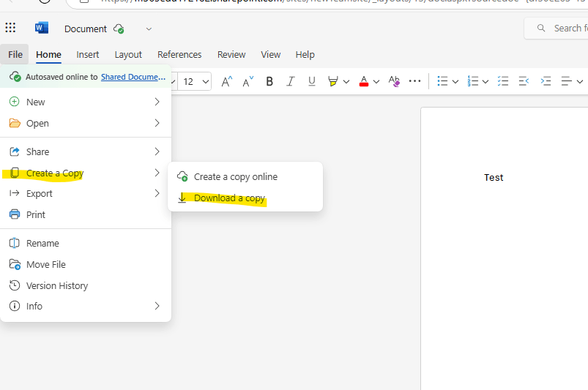Expand numbering style arrow
This screenshot has width=588, height=390.
pyautogui.click(x=485, y=81)
